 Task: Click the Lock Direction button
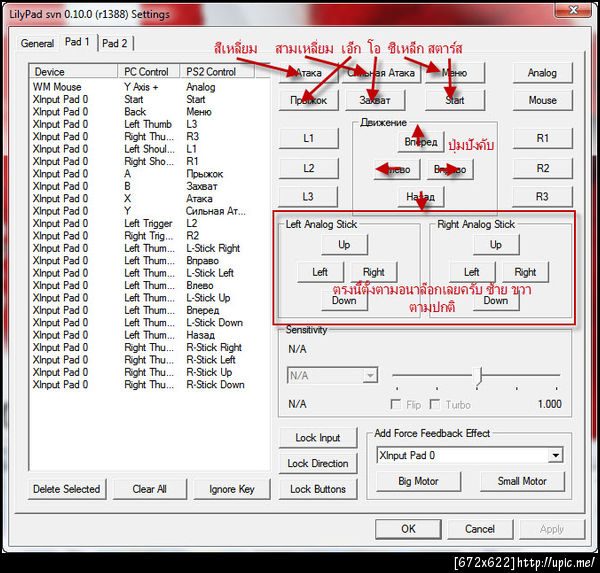(x=318, y=463)
